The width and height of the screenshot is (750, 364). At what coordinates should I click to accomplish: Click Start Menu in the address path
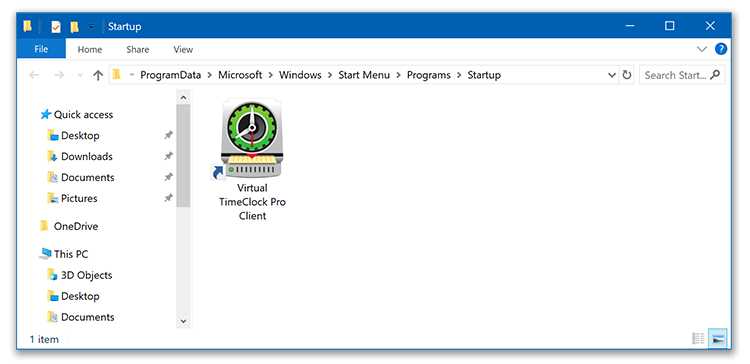point(364,75)
